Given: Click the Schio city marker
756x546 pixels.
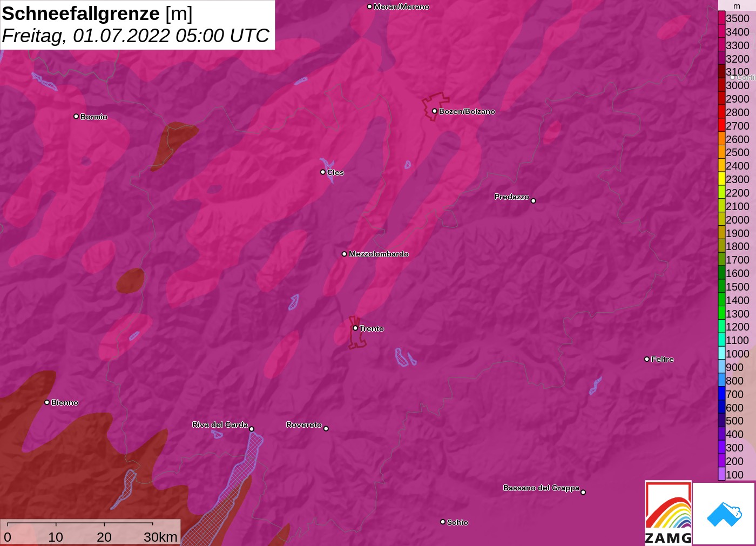Looking at the screenshot, I should tap(443, 522).
